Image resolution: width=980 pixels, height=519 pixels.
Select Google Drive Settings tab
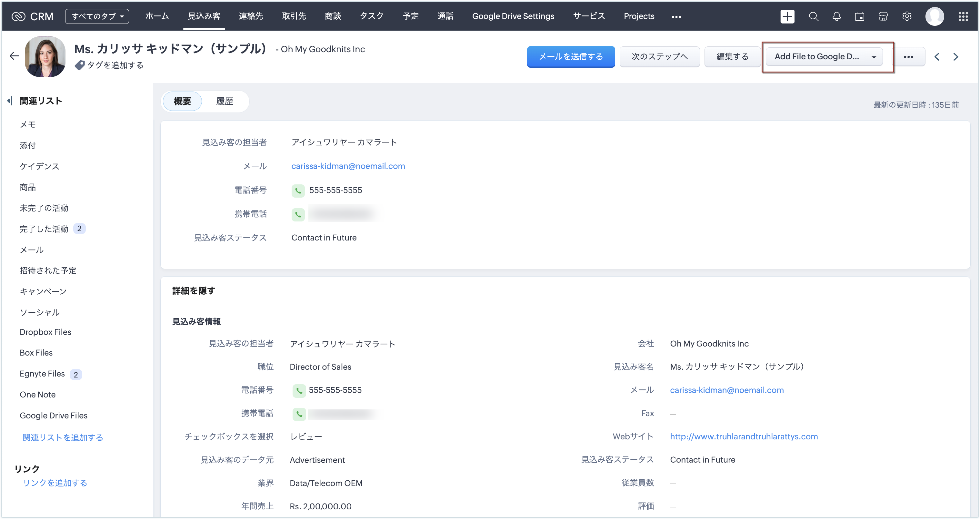513,16
